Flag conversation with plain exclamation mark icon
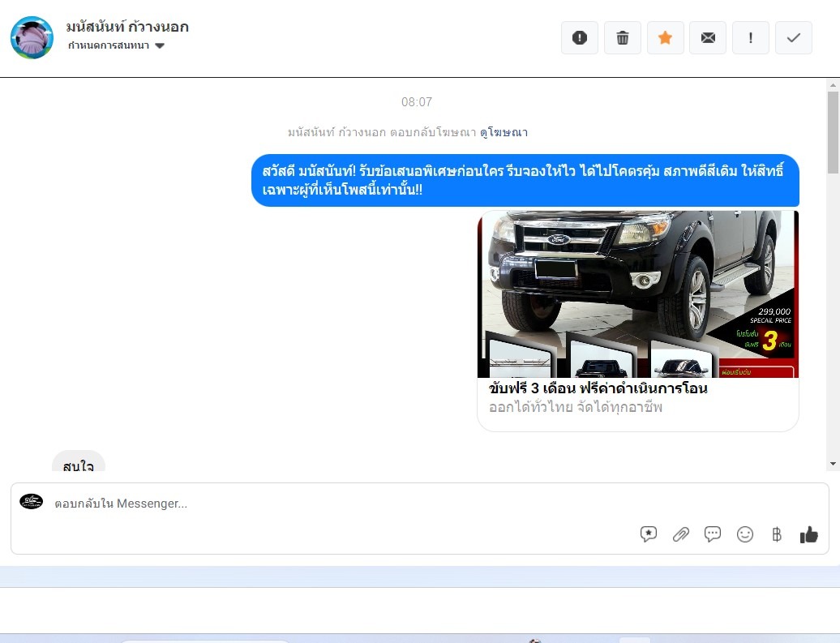Image resolution: width=840 pixels, height=643 pixels. [x=751, y=37]
